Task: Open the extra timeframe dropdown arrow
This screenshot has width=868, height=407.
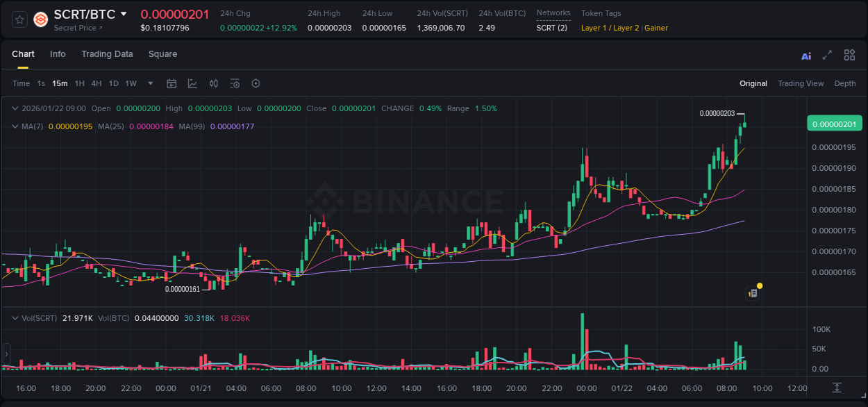Action: pos(149,83)
